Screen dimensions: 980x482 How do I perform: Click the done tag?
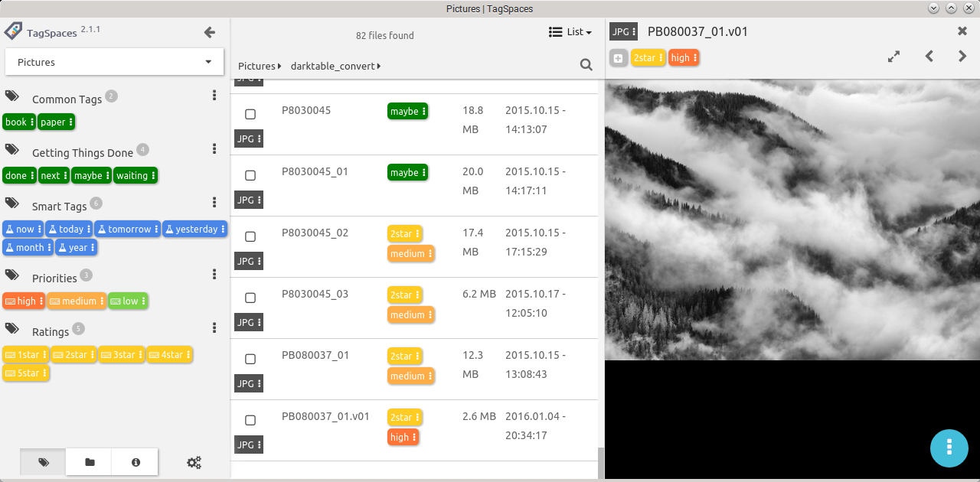(x=19, y=175)
